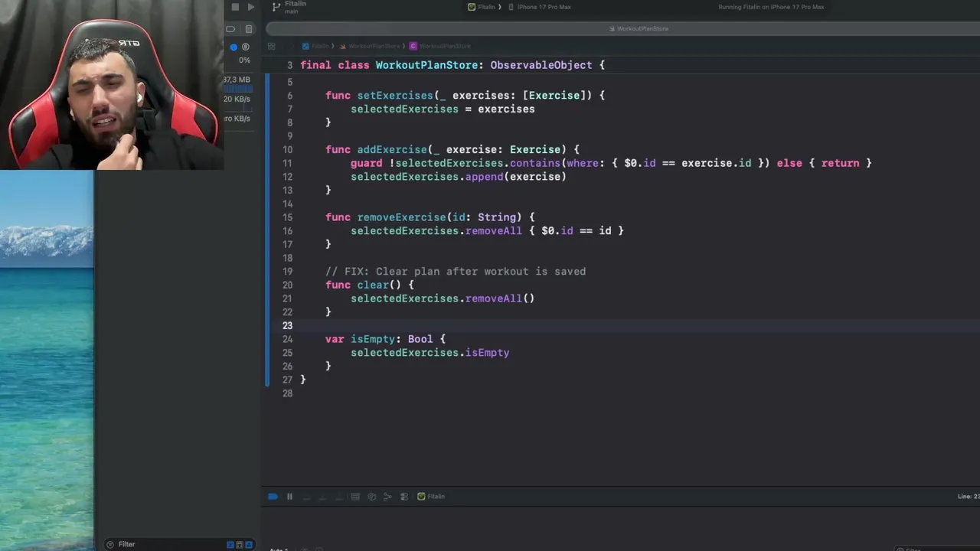Click setExercises function name
The image size is (980, 551).
(395, 96)
